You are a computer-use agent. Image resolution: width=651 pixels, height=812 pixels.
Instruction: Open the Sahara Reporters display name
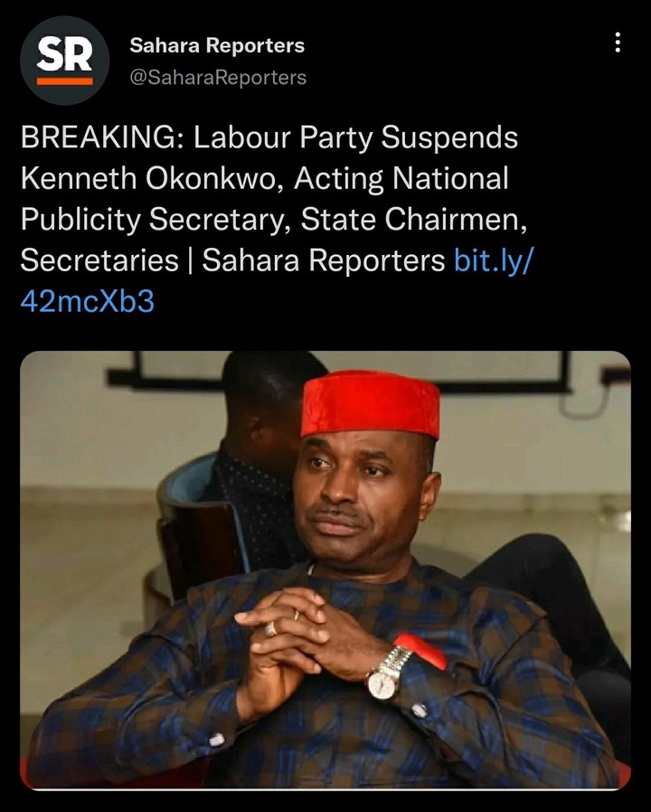point(217,45)
